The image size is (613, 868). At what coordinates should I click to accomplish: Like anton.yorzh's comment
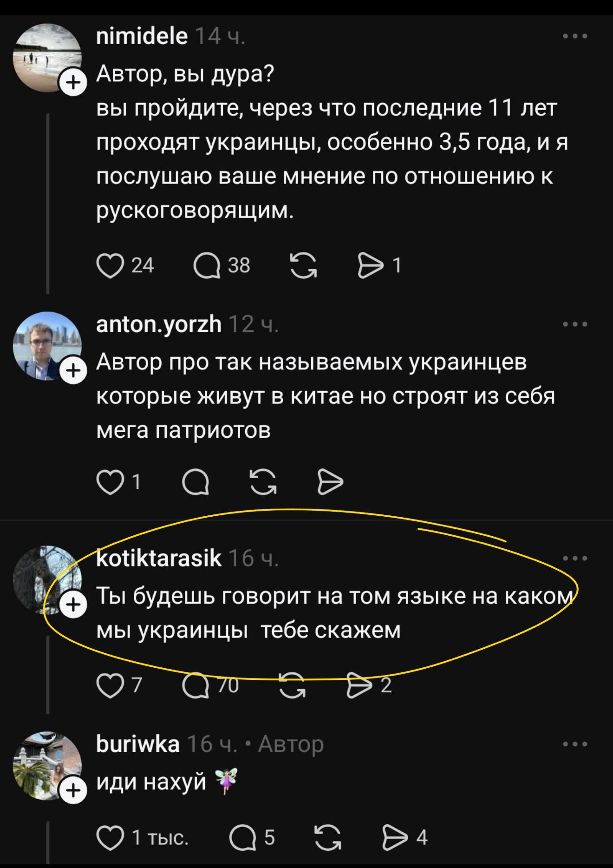[x=108, y=482]
